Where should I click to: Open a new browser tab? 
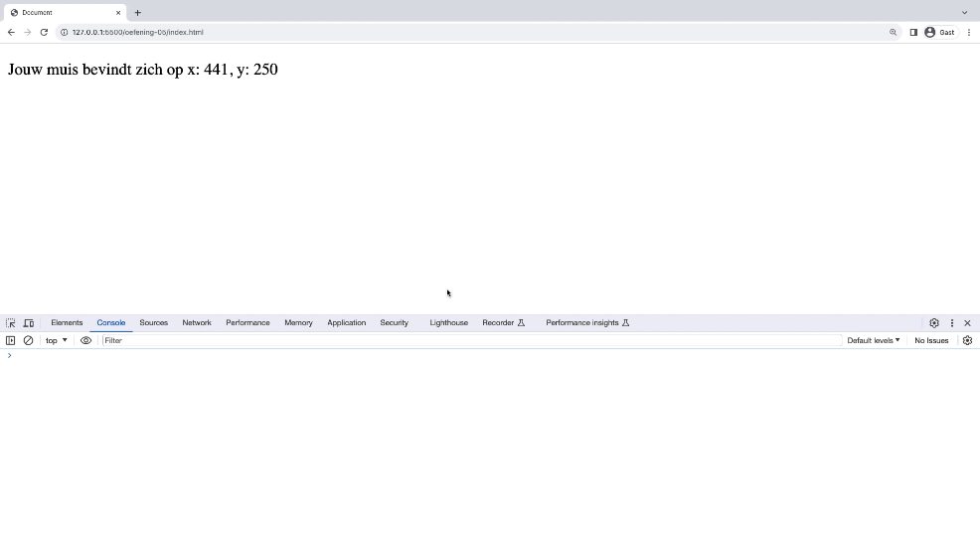(138, 13)
